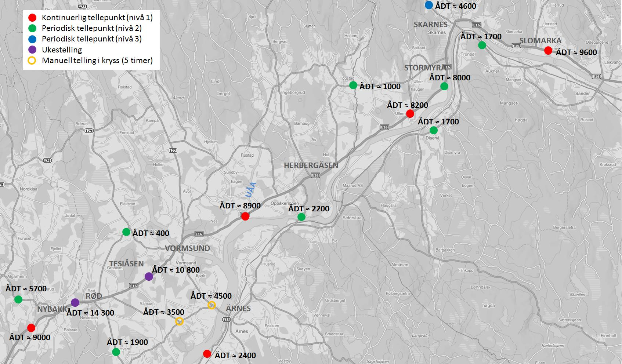
Task: Click the 'ÅDT ≈ 1000' value label
Action: pyautogui.click(x=380, y=87)
